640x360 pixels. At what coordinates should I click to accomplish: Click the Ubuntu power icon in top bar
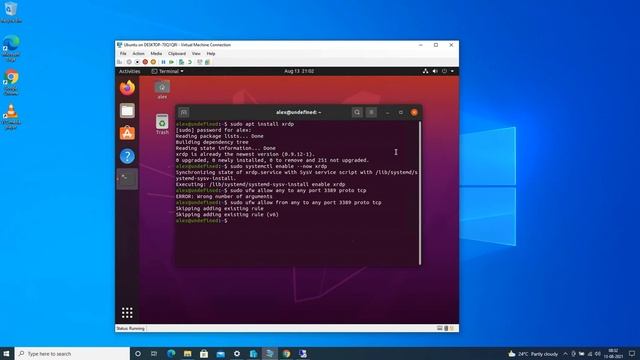click(444, 71)
